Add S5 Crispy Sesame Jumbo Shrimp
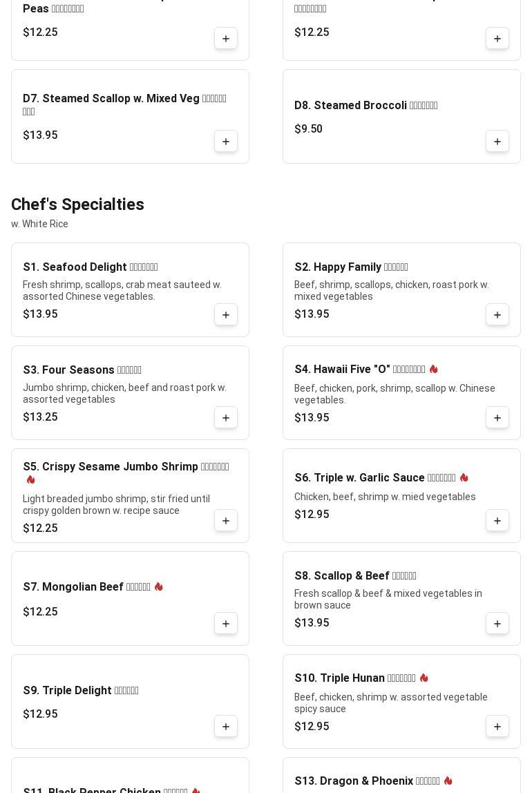The image size is (532, 793). [225, 520]
